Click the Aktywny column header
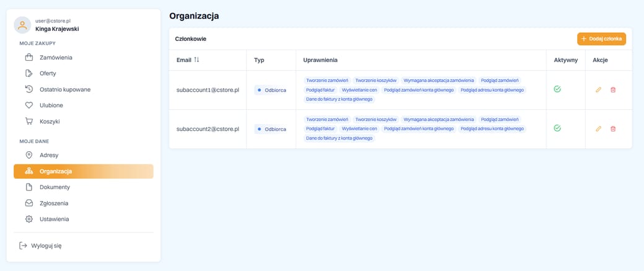Image resolution: width=644 pixels, height=271 pixels. 565,60
